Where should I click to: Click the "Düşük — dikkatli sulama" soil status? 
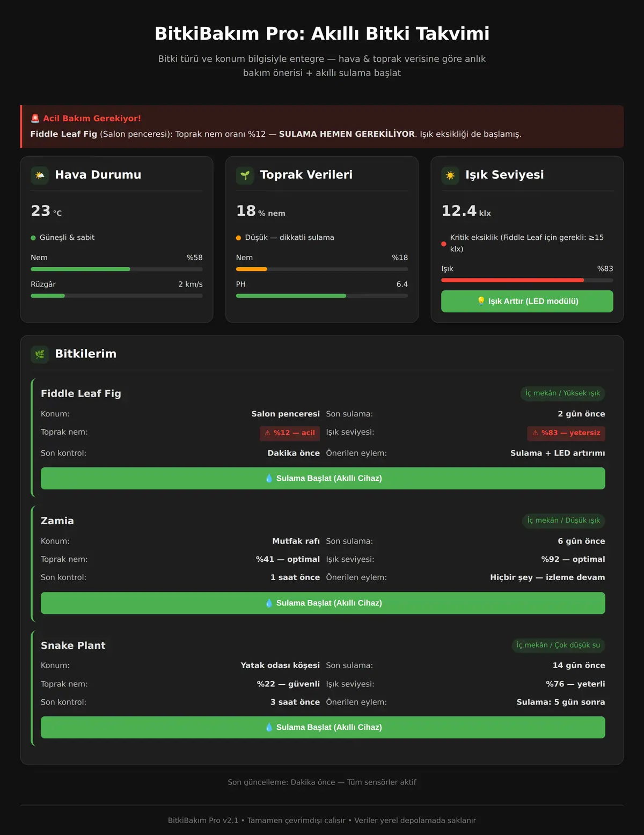[x=289, y=238]
